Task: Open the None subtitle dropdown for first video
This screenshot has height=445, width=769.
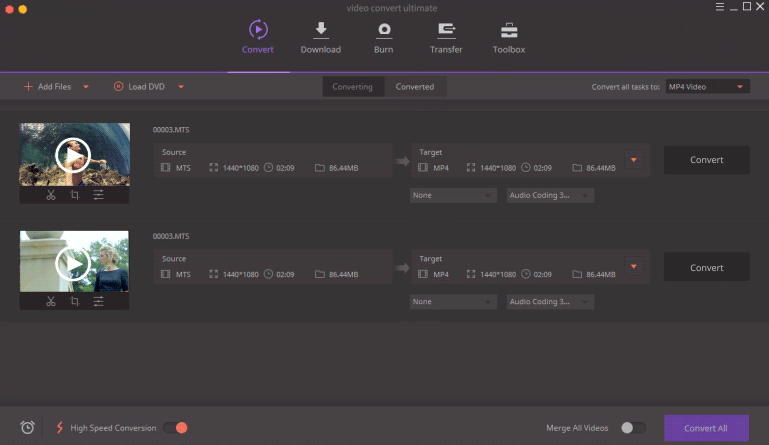Action: 453,195
